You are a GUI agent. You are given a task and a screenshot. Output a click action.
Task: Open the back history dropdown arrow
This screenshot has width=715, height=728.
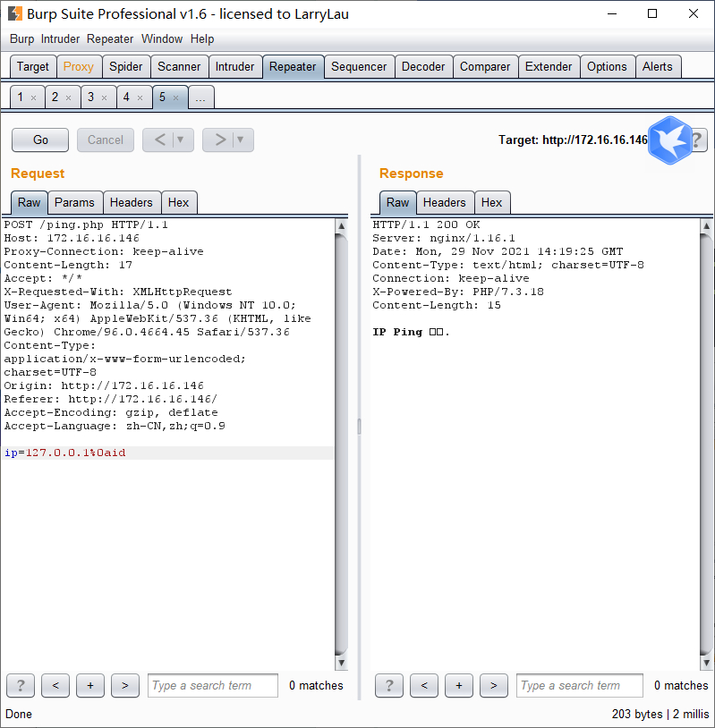[x=181, y=140]
